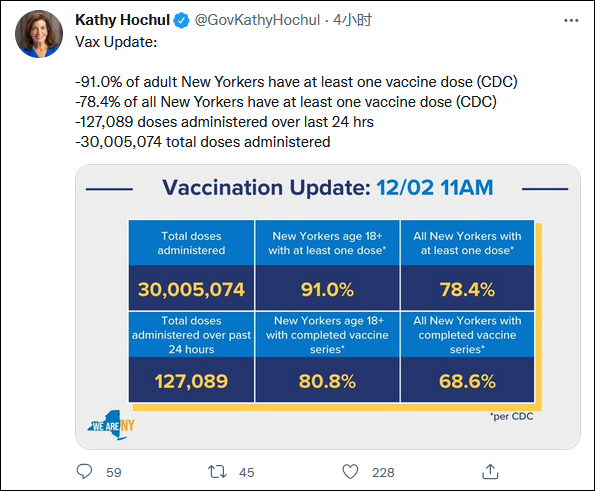This screenshot has height=491, width=595.
Task: Click the 127,089 past 24 hours figure
Action: point(191,381)
